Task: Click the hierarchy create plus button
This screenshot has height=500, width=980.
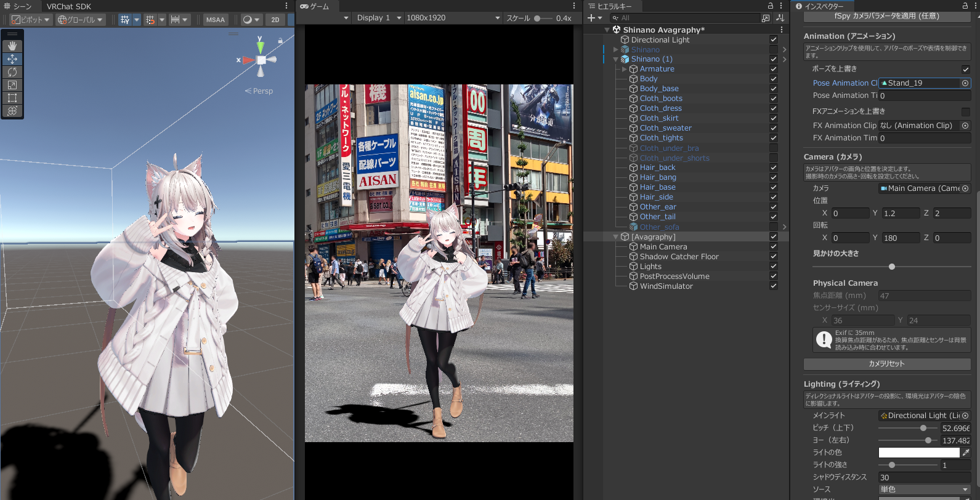Action: (594, 18)
